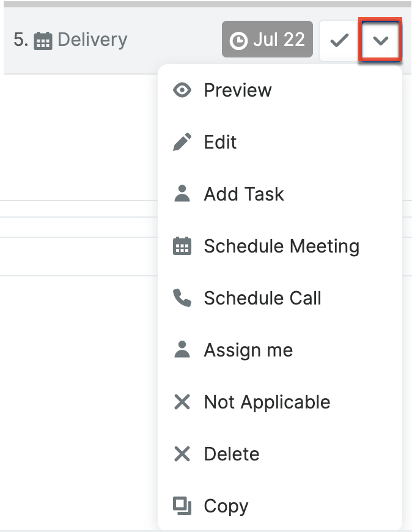Click the copy icon in the menu
Viewport: 412px width, 532px height.
point(182,506)
